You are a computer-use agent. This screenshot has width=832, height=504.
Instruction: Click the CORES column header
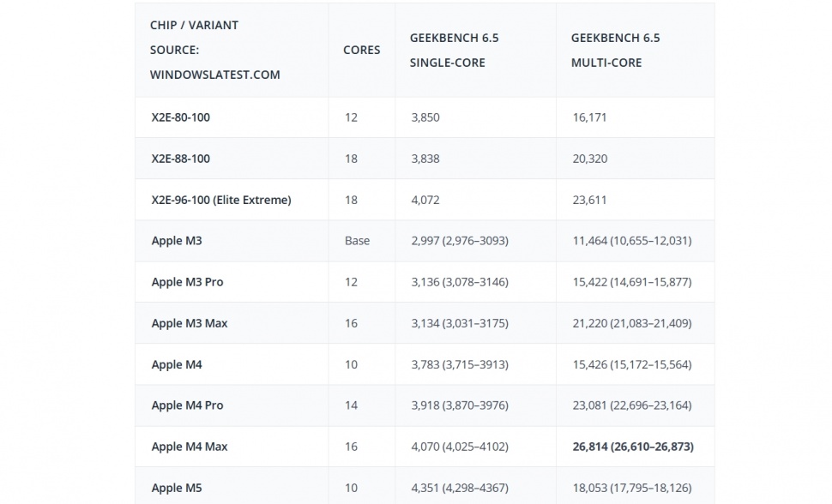[x=360, y=50]
